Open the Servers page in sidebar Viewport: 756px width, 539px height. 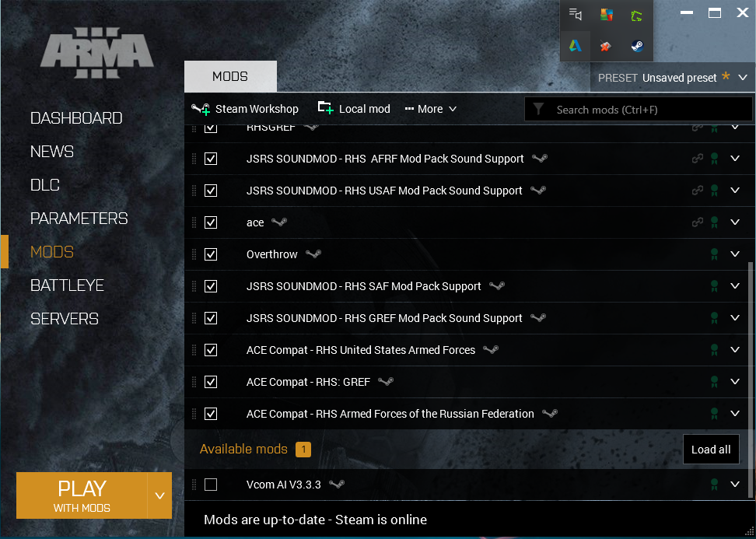64,319
